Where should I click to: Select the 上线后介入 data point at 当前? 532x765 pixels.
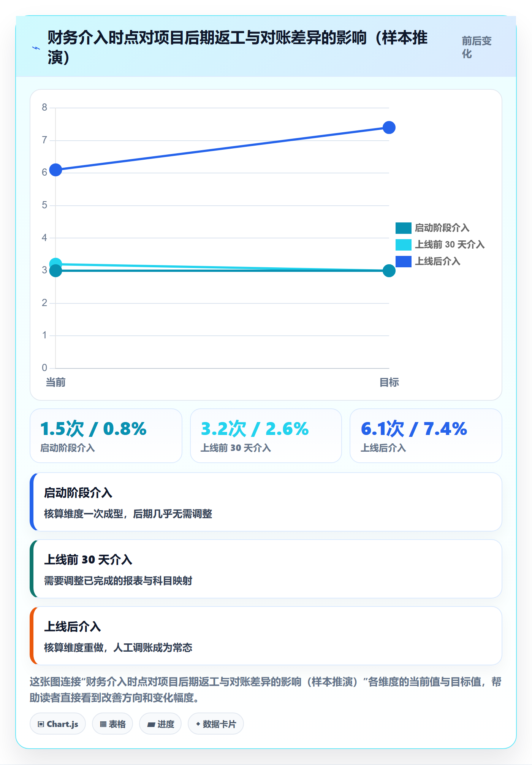(x=56, y=170)
